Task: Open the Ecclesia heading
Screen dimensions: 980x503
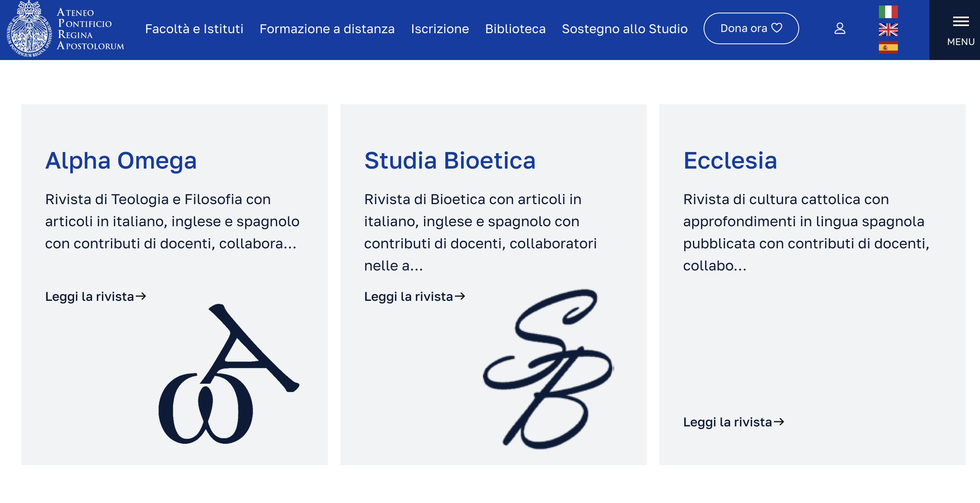Action: coord(730,161)
